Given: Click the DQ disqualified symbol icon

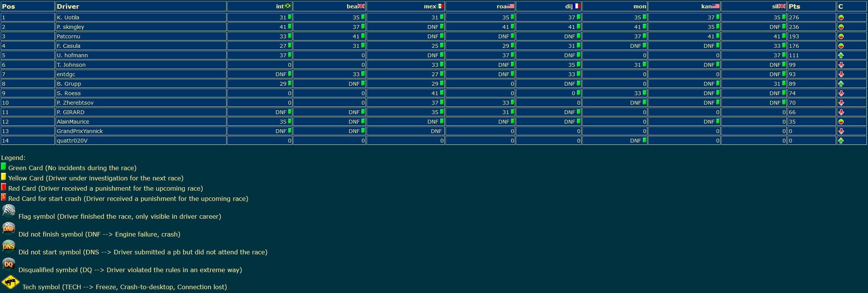Looking at the screenshot, I should pyautogui.click(x=9, y=264).
